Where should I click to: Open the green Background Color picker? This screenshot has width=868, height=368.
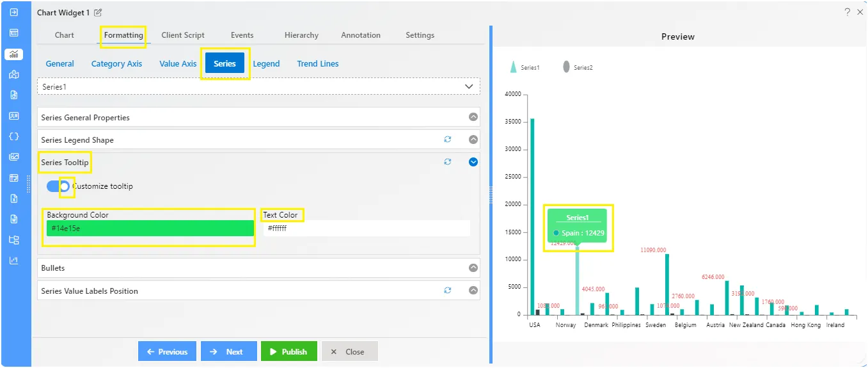[150, 228]
